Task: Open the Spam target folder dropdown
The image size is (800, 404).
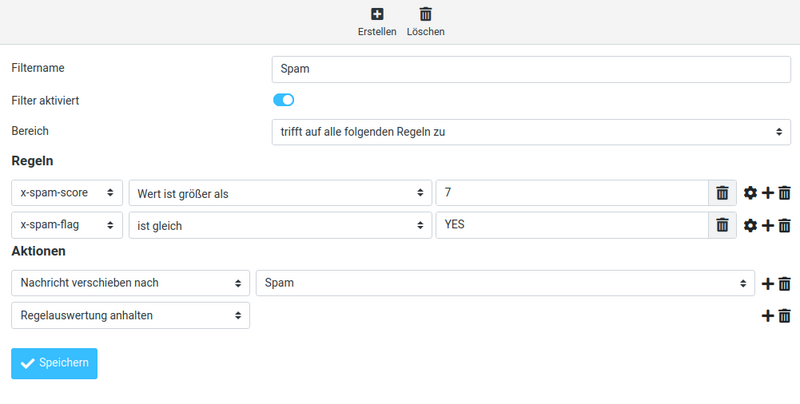Action: pos(505,283)
